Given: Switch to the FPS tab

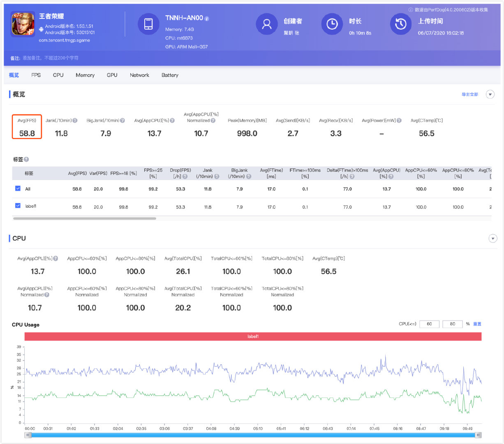Looking at the screenshot, I should [x=36, y=75].
